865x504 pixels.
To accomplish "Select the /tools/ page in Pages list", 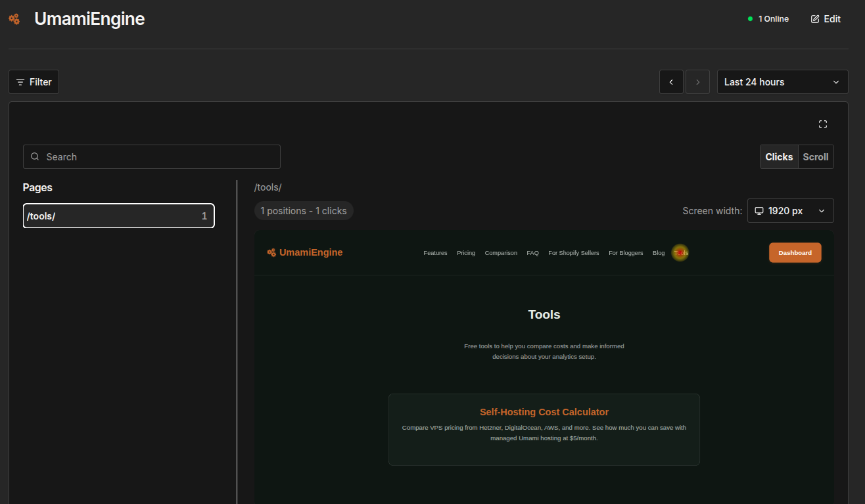I will click(x=119, y=216).
